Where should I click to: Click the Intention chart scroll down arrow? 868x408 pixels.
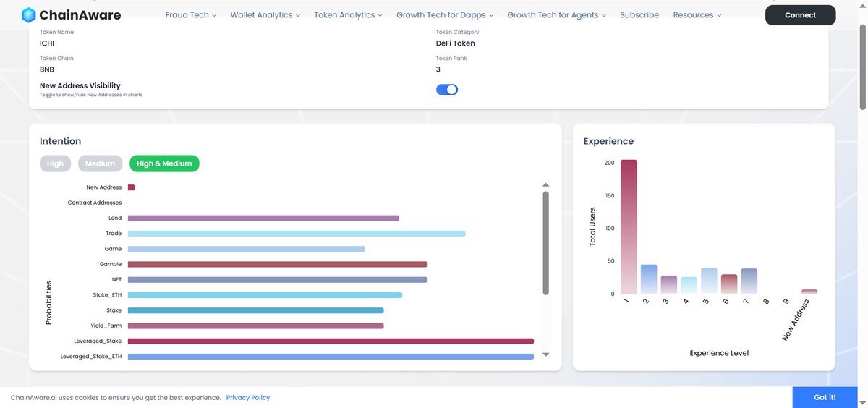pyautogui.click(x=546, y=354)
